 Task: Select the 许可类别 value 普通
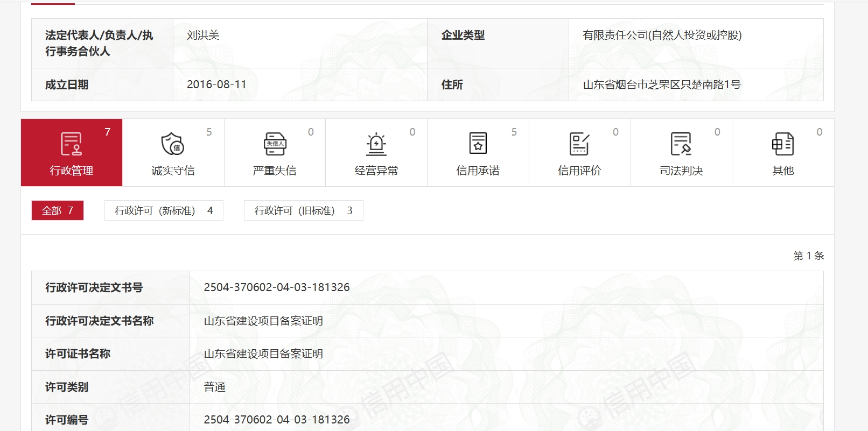[x=214, y=387]
